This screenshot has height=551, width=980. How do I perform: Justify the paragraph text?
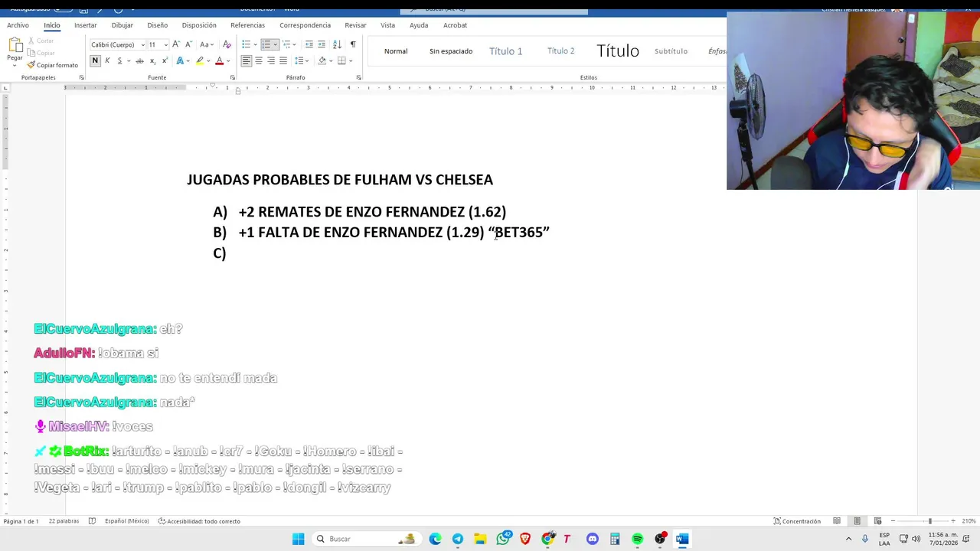point(283,60)
